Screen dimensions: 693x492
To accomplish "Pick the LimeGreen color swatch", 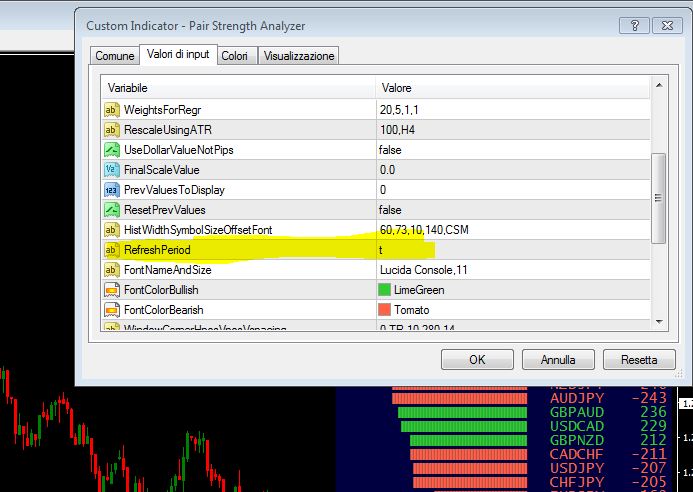I will click(385, 290).
